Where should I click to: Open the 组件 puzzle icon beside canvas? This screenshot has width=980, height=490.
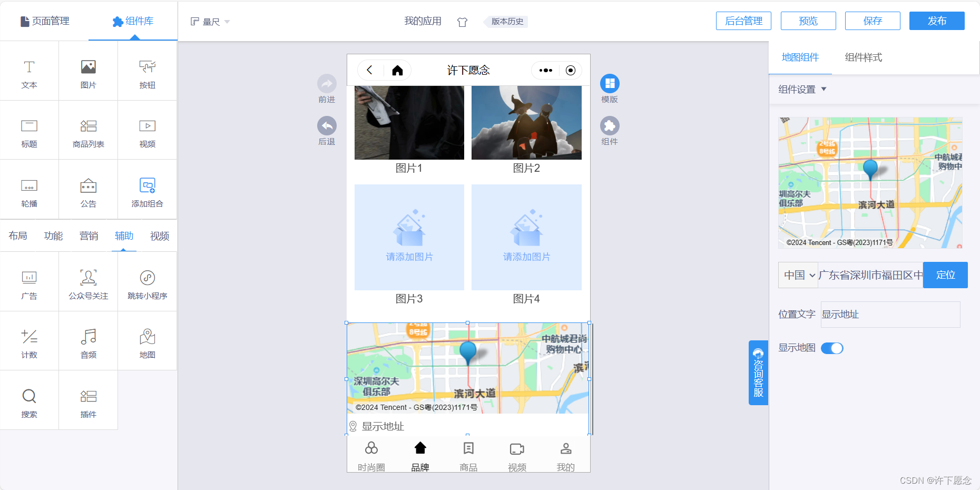coord(610,126)
